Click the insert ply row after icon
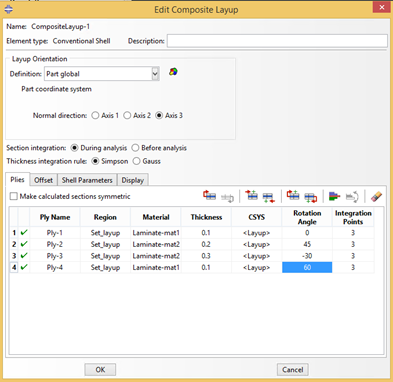 [x=269, y=197]
